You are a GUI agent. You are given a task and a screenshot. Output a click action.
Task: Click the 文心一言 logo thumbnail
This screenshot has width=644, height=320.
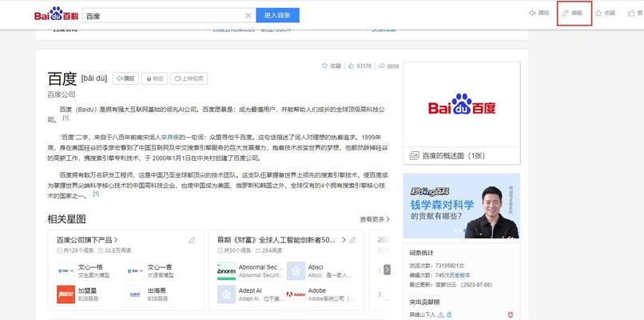click(x=135, y=271)
